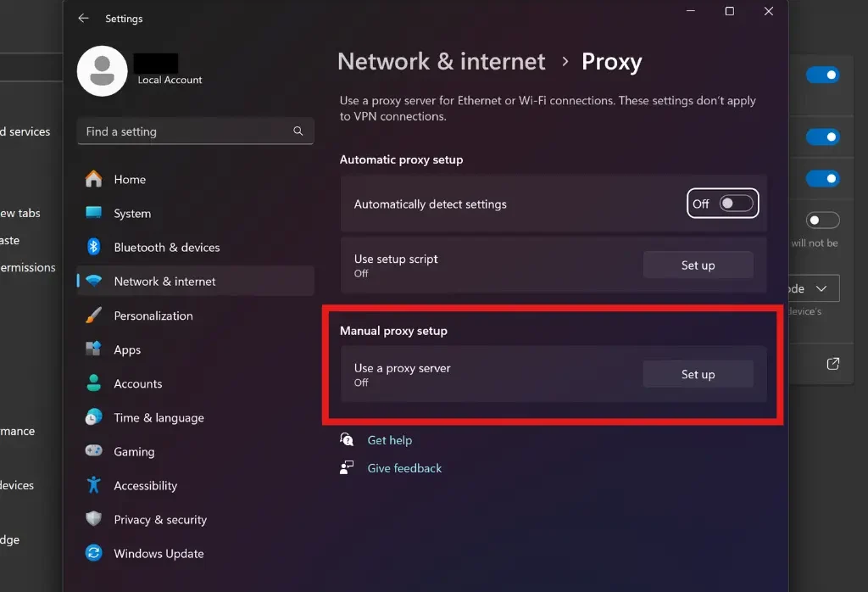Expand the dropdown chevron in background window
868x592 pixels.
pyautogui.click(x=821, y=288)
